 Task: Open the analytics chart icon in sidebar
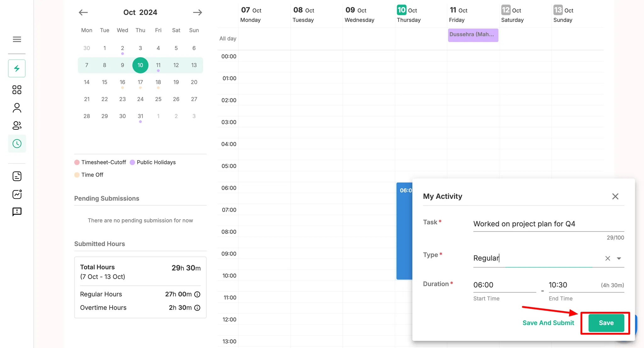tap(17, 194)
